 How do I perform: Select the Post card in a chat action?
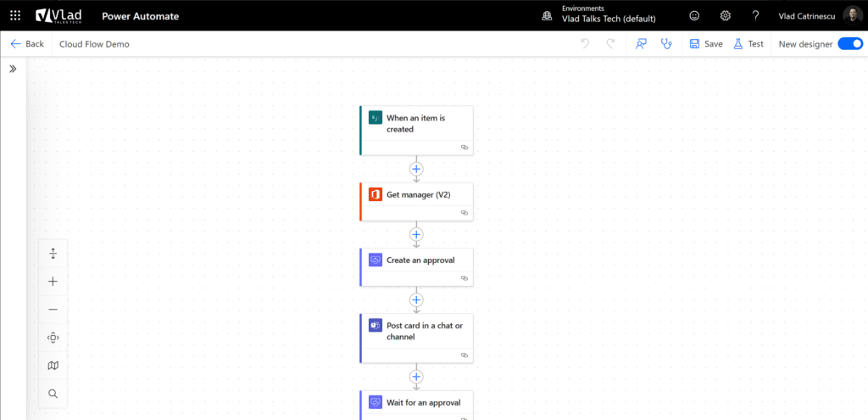[x=416, y=338]
